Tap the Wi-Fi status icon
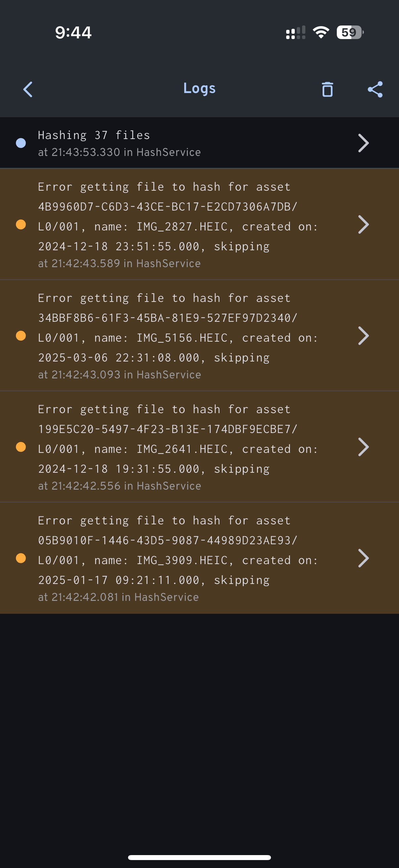This screenshot has height=868, width=399. click(x=321, y=32)
